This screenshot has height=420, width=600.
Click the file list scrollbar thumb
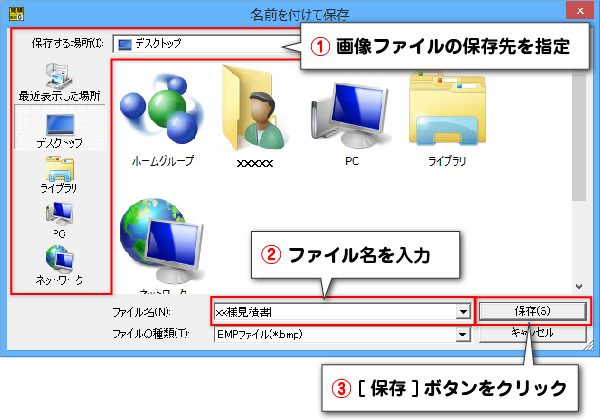[579, 136]
